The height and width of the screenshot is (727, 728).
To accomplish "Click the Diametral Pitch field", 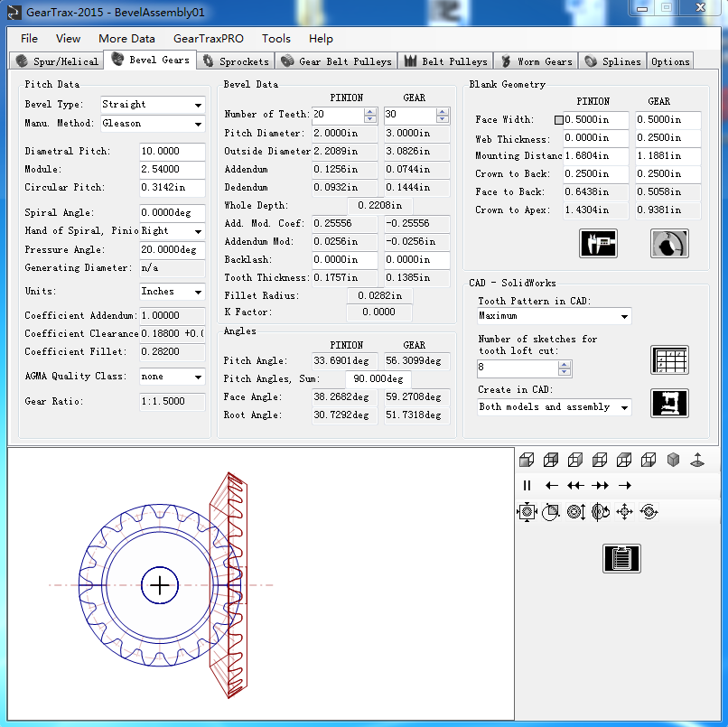I will (x=173, y=152).
